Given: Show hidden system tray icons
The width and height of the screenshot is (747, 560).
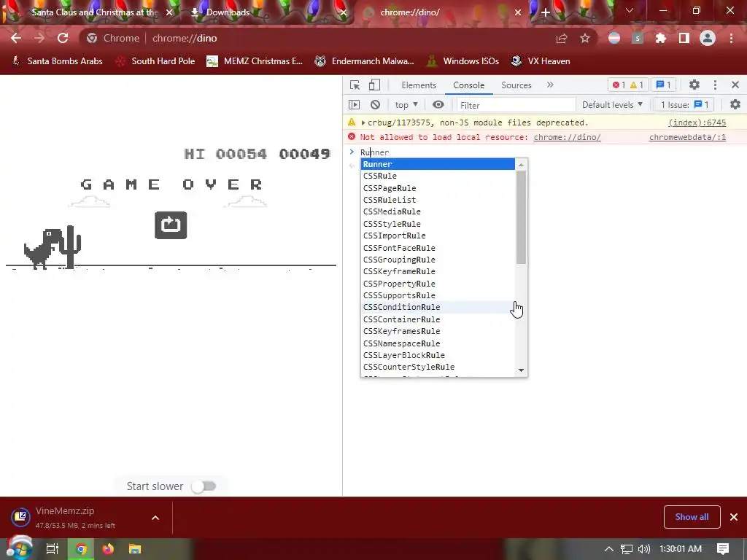Looking at the screenshot, I should coord(609,549).
